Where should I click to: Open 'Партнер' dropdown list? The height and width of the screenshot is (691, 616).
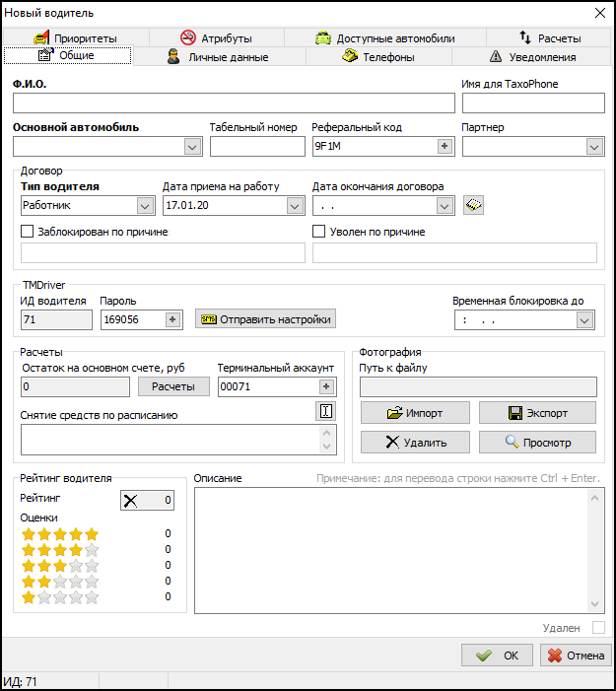(594, 147)
